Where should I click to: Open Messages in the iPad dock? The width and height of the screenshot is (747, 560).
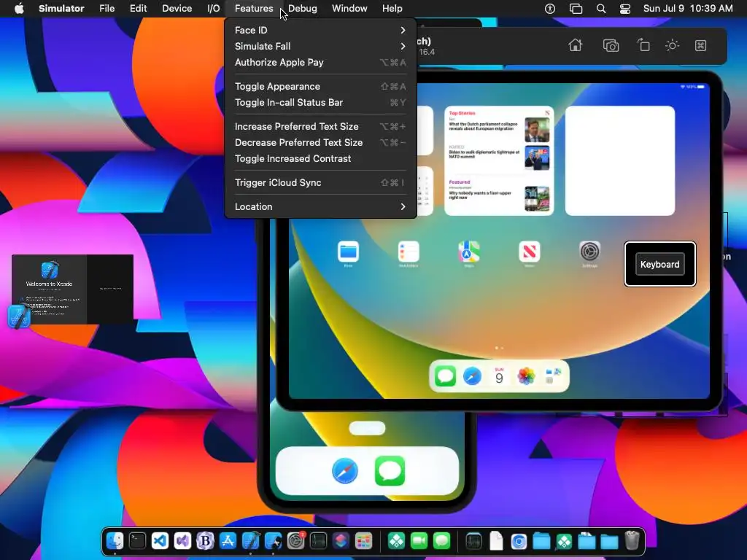445,376
